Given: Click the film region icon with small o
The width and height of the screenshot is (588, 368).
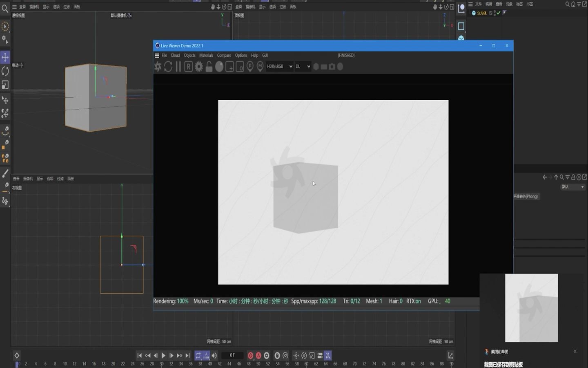Looking at the screenshot, I should [240, 67].
